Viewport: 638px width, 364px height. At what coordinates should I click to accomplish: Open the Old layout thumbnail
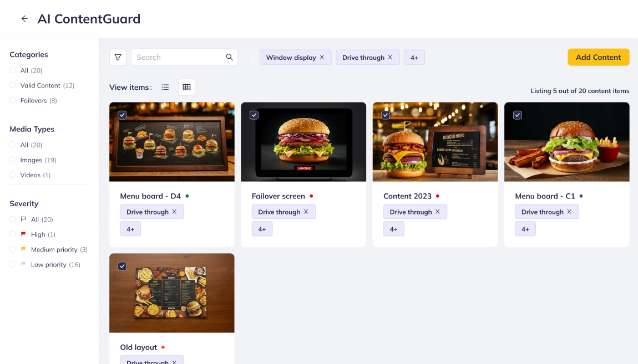(172, 293)
